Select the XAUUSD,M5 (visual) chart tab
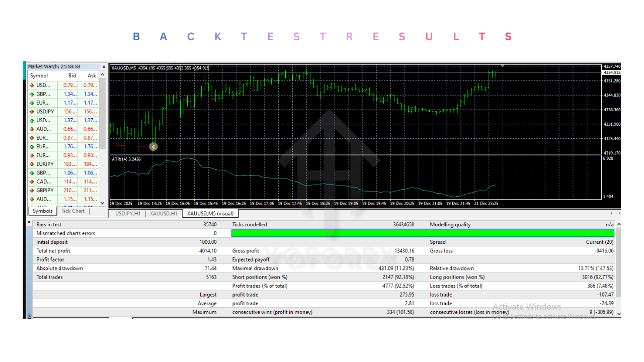Screen dimensions: 644x362 210,214
